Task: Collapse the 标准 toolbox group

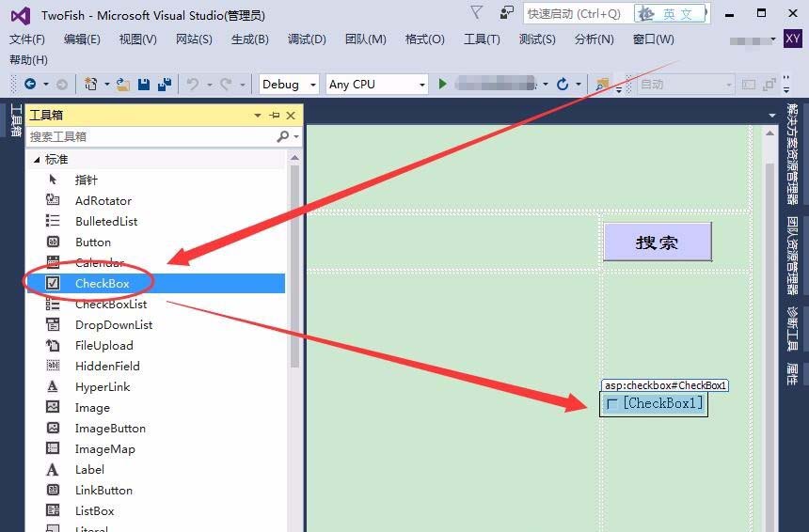Action: (x=37, y=160)
